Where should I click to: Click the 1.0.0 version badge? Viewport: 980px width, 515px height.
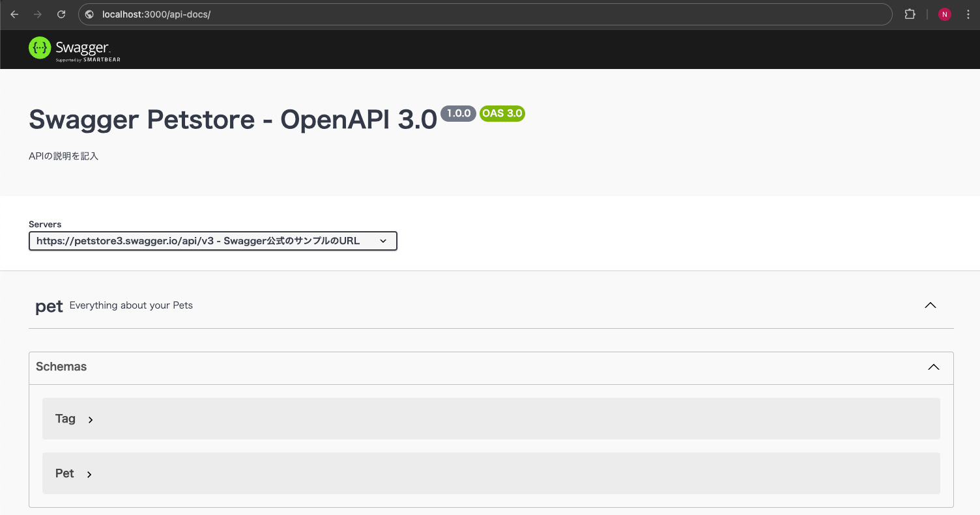pos(459,113)
